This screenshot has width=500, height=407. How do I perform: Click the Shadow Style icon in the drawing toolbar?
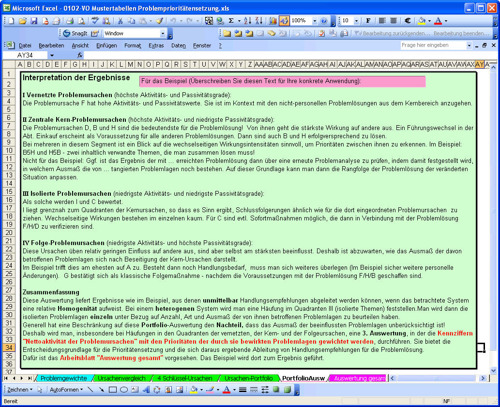(276, 390)
